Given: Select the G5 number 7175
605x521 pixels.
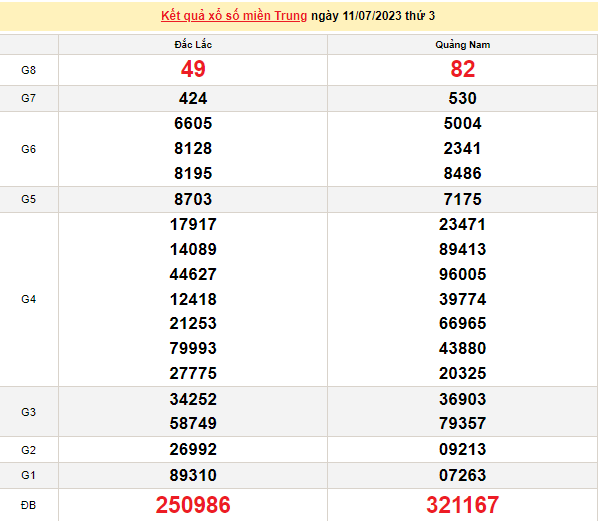Looking at the screenshot, I should click(462, 199).
